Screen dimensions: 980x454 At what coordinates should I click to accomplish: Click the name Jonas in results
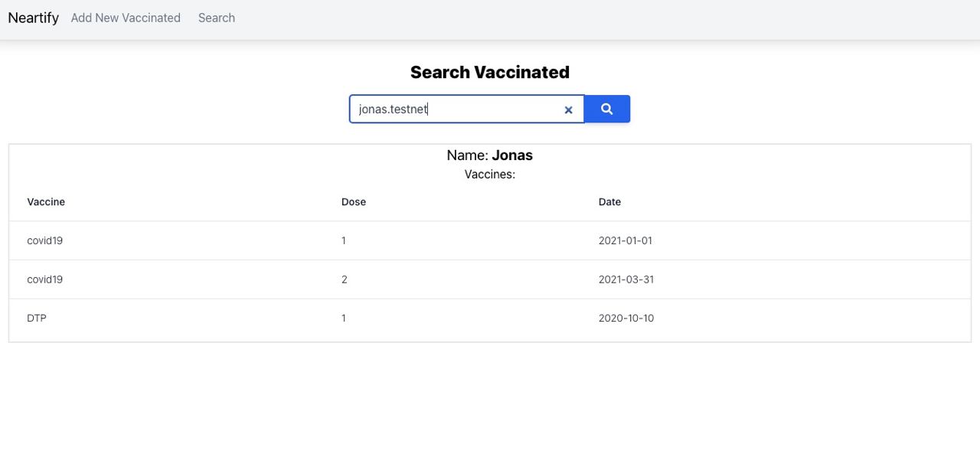511,155
